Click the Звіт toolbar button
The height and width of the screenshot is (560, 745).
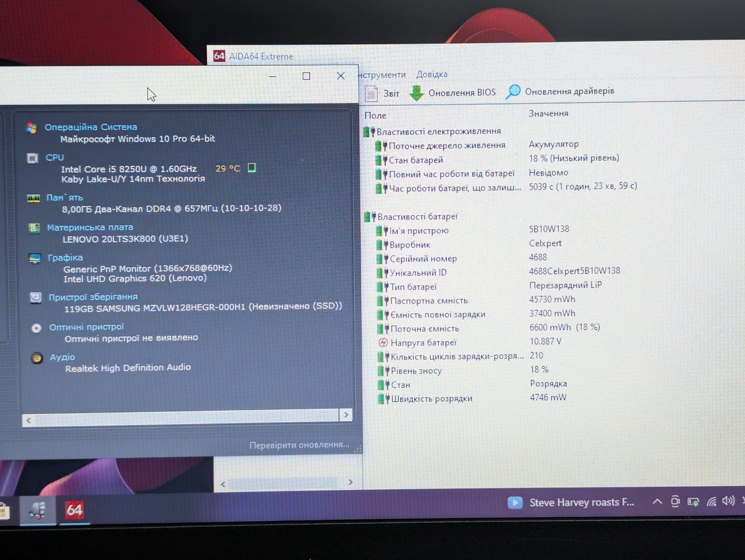click(x=382, y=93)
